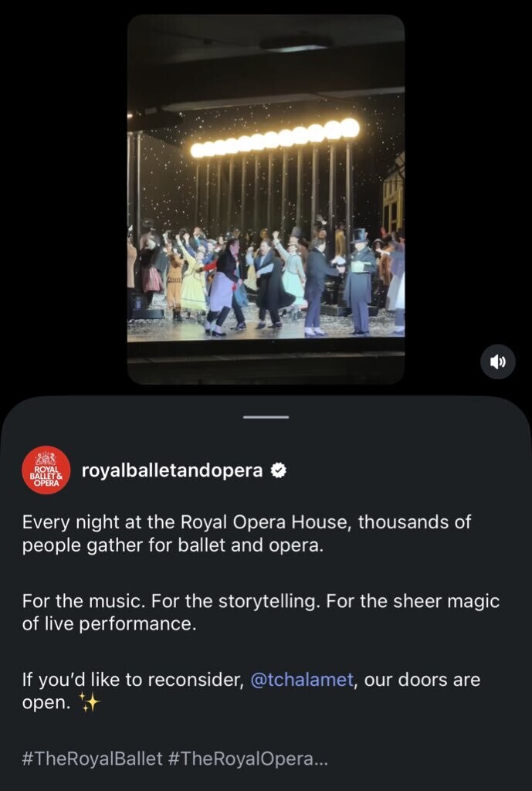Open the Royal Ballet & Opera red avatar

(46, 470)
